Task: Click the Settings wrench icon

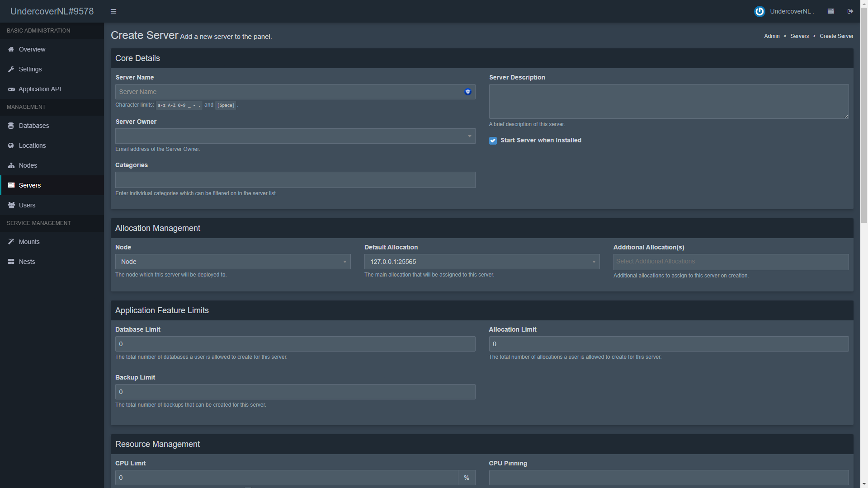Action: (x=11, y=69)
